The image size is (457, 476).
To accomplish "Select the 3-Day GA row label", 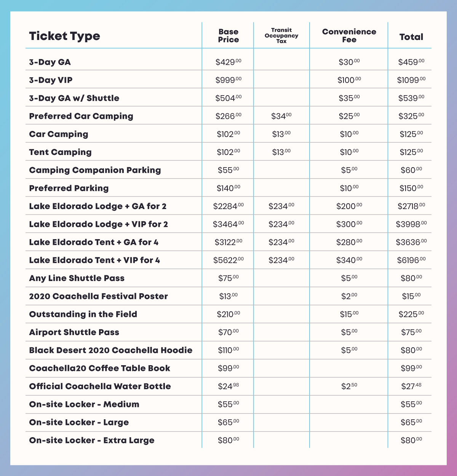I will (x=50, y=62).
